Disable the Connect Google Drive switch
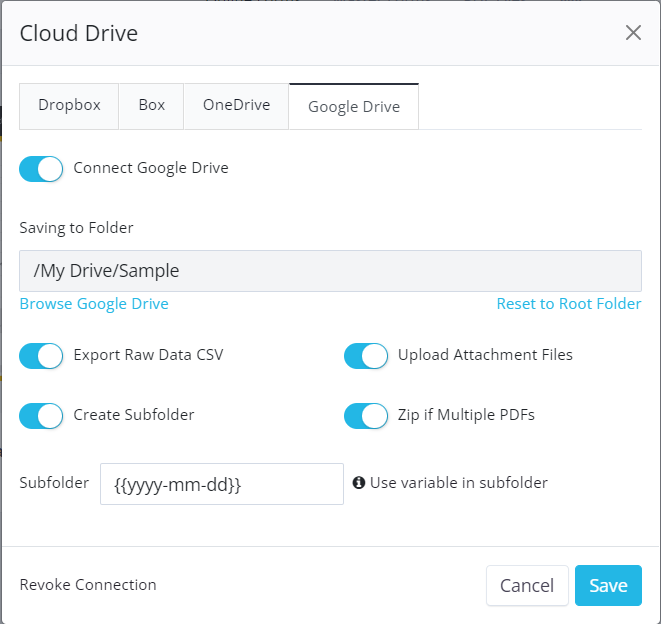Viewport: 661px width, 624px height. point(42,169)
